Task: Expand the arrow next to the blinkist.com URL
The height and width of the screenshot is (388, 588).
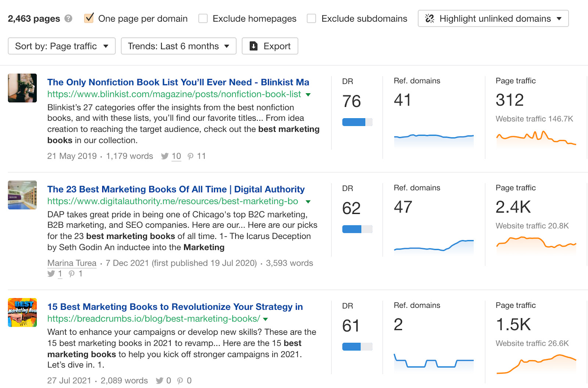Action: coord(308,95)
